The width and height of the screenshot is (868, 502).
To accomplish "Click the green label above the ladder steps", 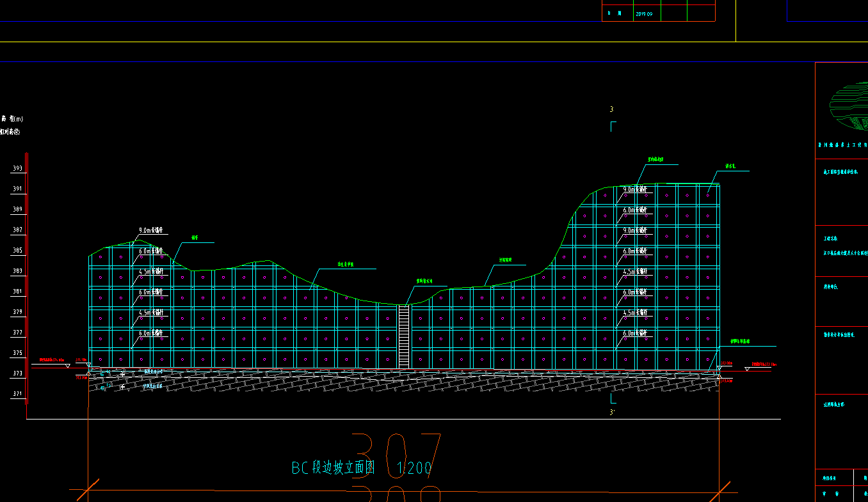I will (424, 281).
